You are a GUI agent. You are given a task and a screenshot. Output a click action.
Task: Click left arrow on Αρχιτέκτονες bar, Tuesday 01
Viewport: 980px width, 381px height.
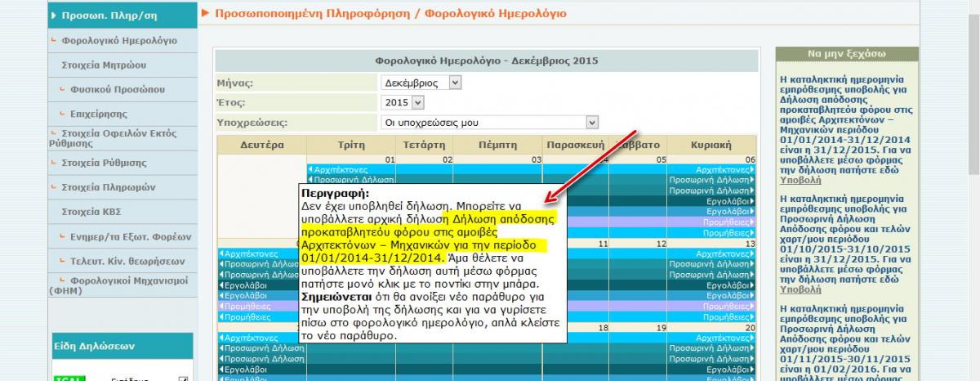(310, 169)
